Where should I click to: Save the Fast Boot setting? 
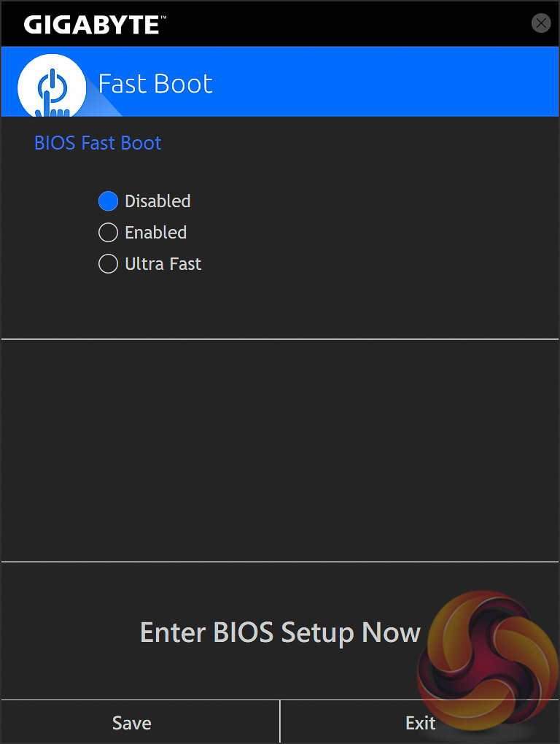(132, 723)
